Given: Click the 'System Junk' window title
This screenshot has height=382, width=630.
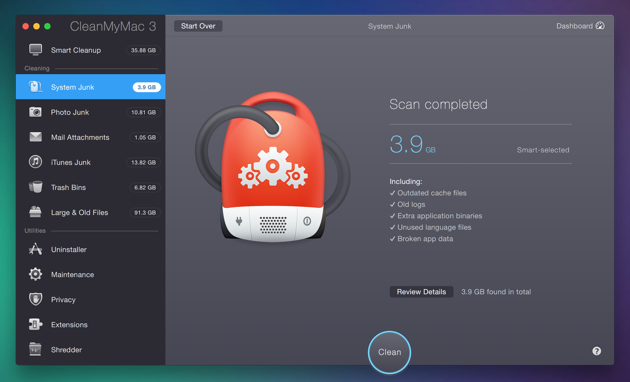Looking at the screenshot, I should point(389,26).
